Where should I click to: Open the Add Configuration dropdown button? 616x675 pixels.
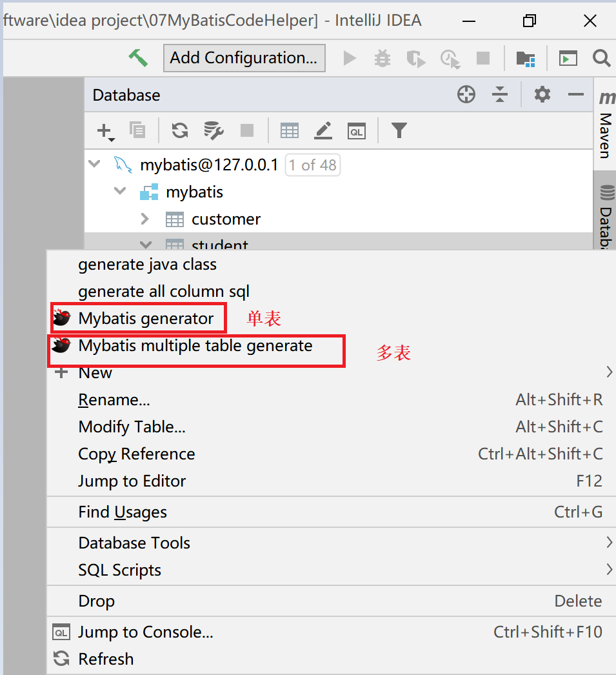coord(244,57)
